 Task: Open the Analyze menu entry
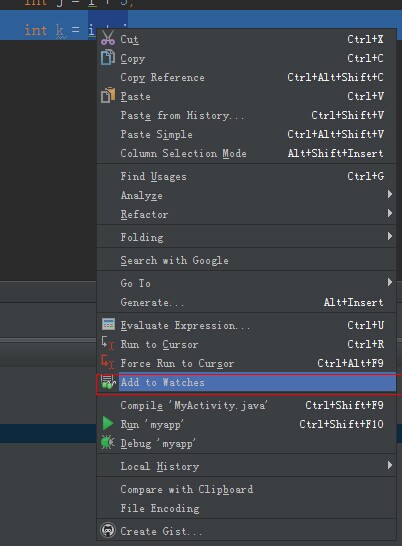pyautogui.click(x=246, y=195)
